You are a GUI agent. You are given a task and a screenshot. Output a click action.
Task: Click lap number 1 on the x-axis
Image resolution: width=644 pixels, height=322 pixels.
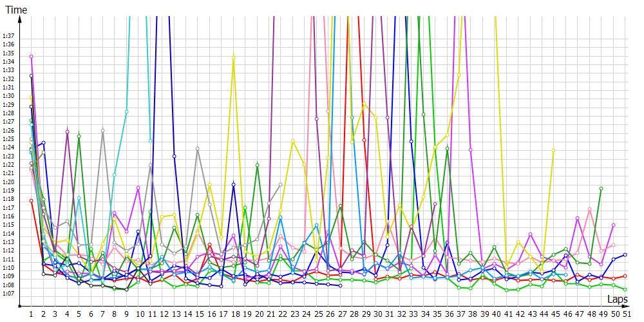31,314
